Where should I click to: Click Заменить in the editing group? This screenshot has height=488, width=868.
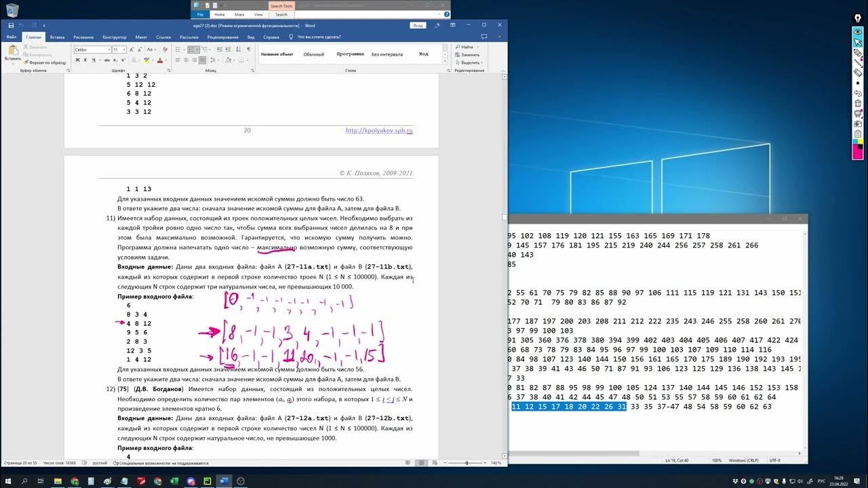point(469,54)
